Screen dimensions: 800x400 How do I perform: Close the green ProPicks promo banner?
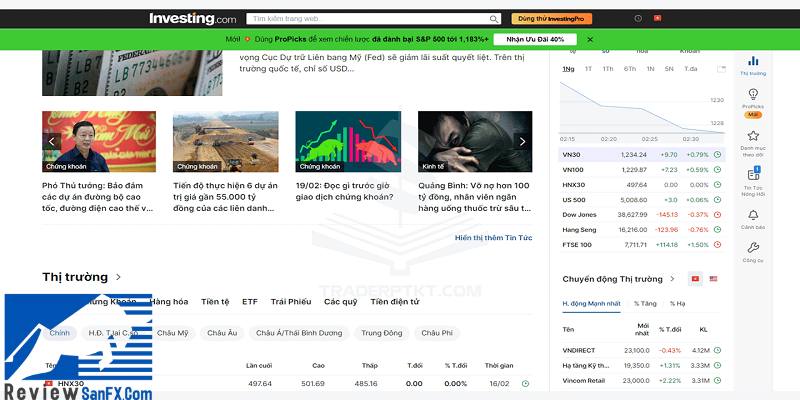point(590,39)
